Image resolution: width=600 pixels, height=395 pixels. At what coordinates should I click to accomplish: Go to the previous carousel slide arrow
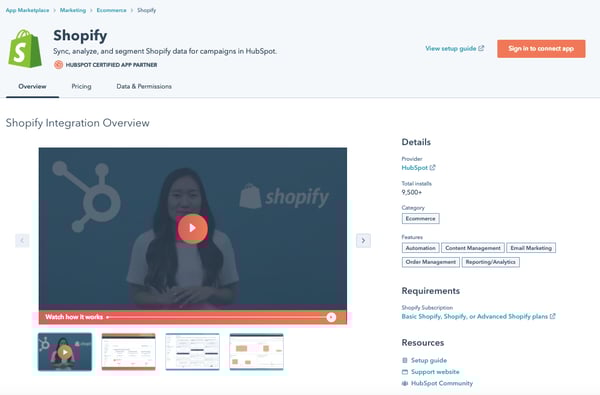click(x=22, y=241)
